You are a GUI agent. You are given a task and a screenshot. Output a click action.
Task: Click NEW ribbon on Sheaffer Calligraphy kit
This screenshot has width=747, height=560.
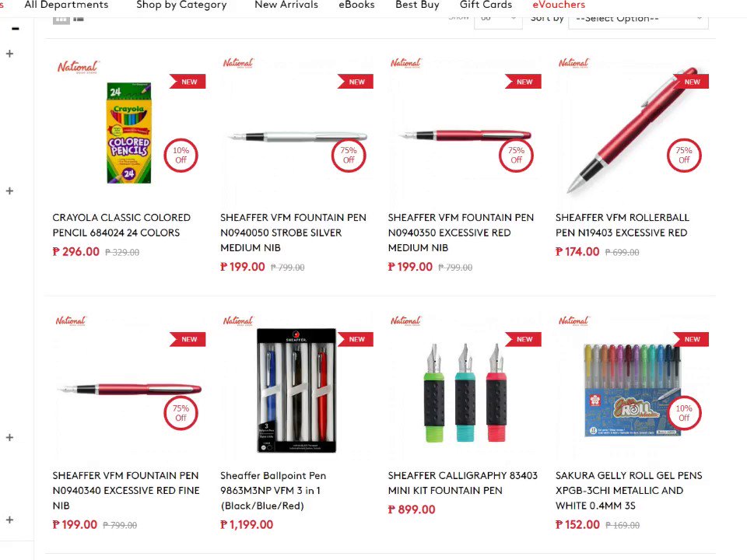tap(523, 339)
